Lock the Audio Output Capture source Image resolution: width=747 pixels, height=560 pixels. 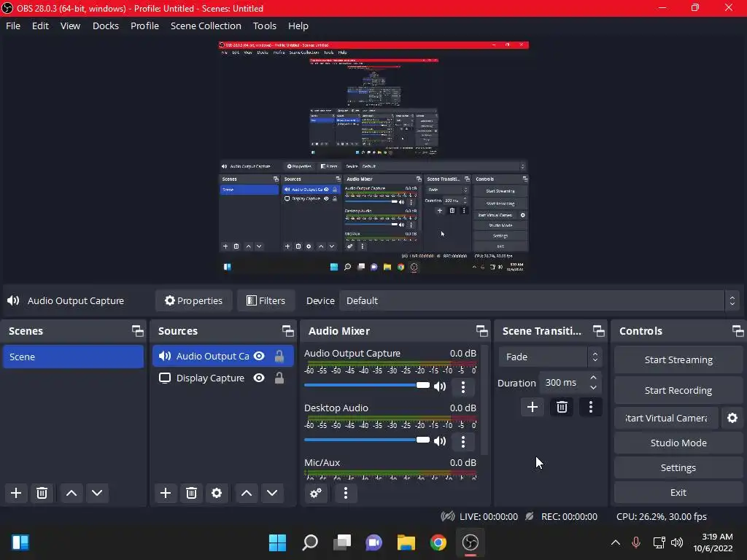tap(279, 356)
